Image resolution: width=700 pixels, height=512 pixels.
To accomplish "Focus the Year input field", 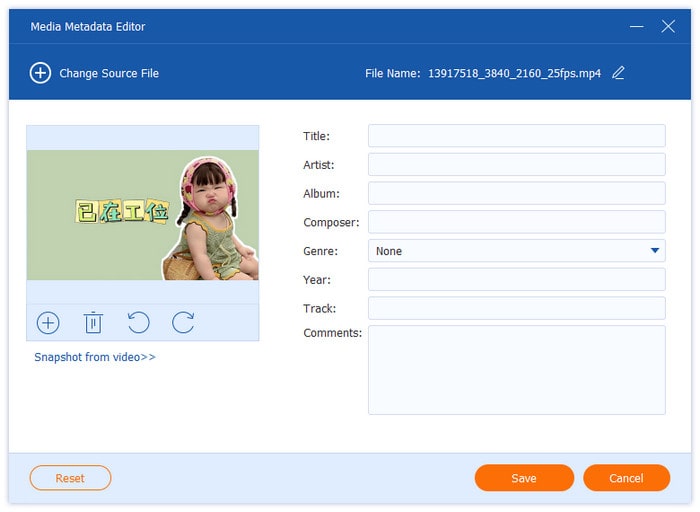I will pyautogui.click(x=516, y=280).
